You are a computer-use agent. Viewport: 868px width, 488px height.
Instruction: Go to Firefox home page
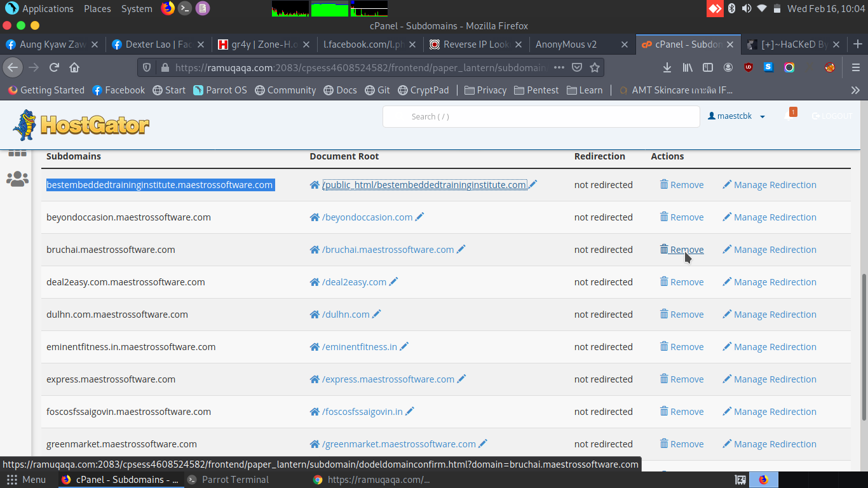[x=74, y=67]
